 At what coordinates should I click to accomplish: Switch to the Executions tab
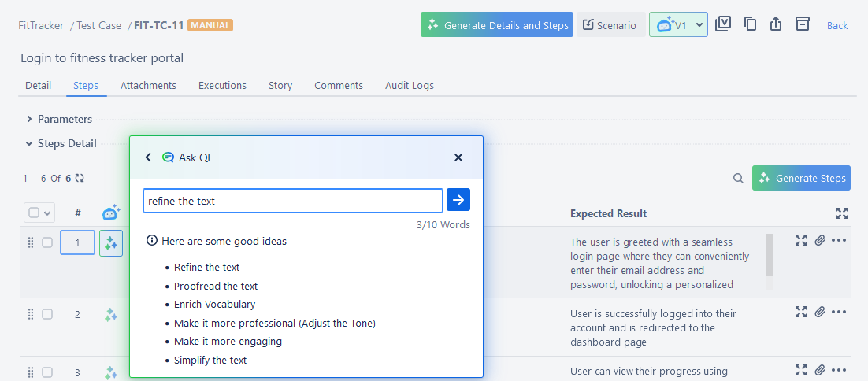[222, 85]
